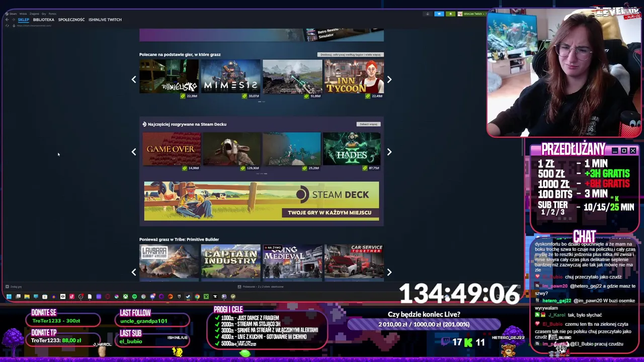The width and height of the screenshot is (644, 362).
Task: Open the Car Service Together thumbnail
Action: (x=354, y=261)
